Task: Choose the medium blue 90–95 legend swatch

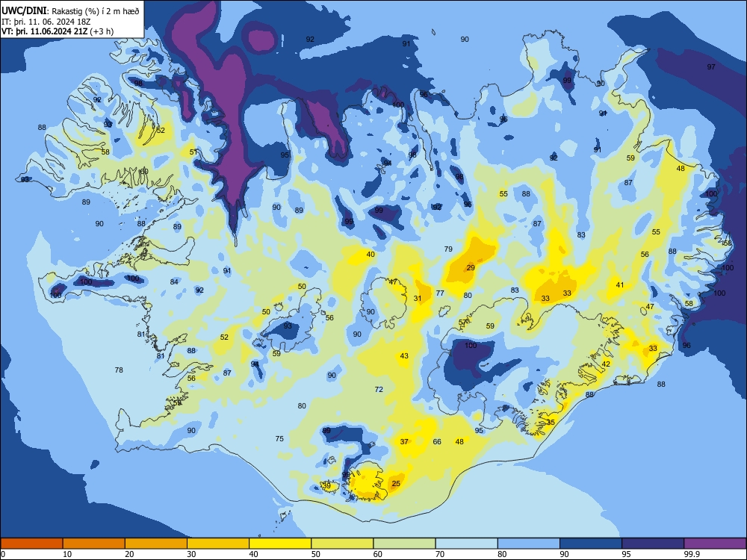Action: click(x=591, y=544)
